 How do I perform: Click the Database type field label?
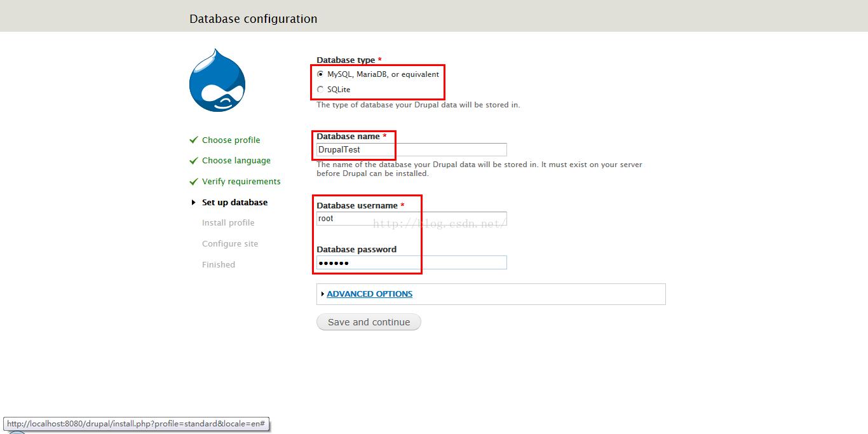(346, 60)
